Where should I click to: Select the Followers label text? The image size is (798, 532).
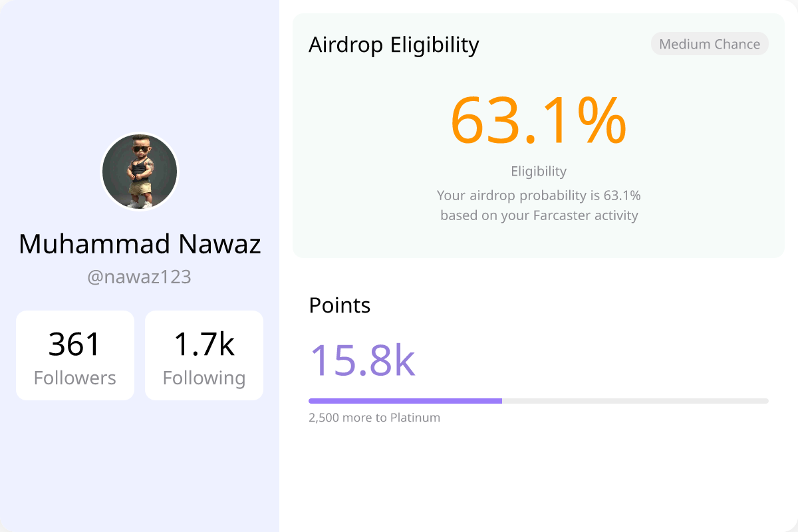(75, 378)
